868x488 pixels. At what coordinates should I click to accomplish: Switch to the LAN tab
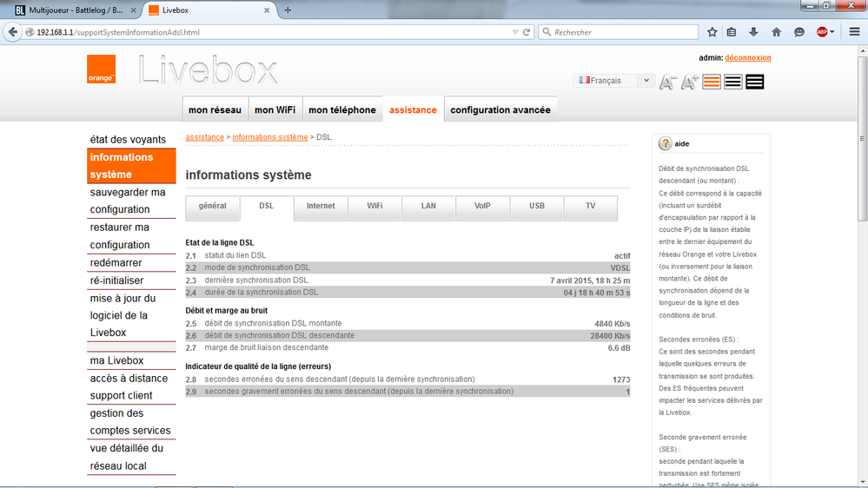click(428, 207)
